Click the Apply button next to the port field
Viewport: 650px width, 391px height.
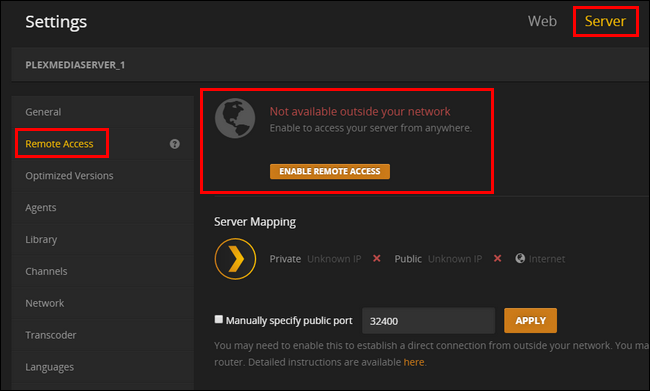(x=530, y=321)
